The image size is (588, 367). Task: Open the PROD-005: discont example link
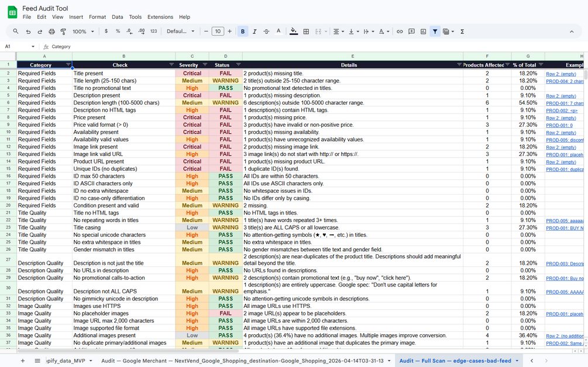565,140
